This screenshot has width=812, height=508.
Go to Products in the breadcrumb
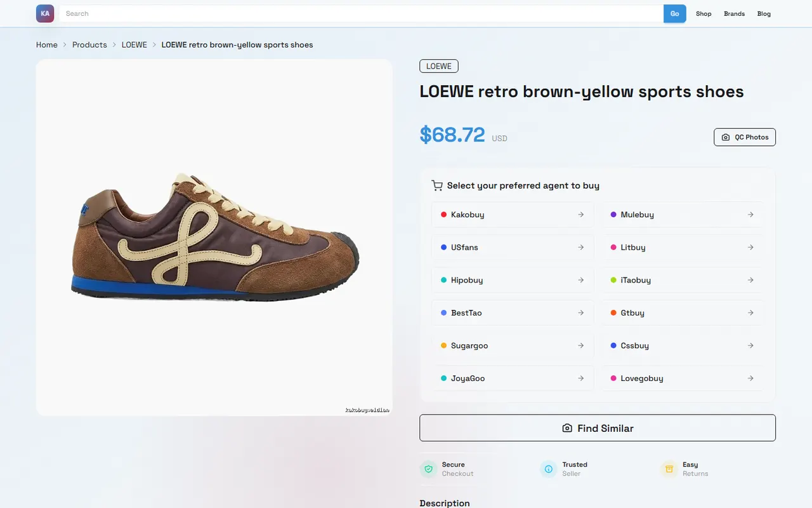pos(89,45)
